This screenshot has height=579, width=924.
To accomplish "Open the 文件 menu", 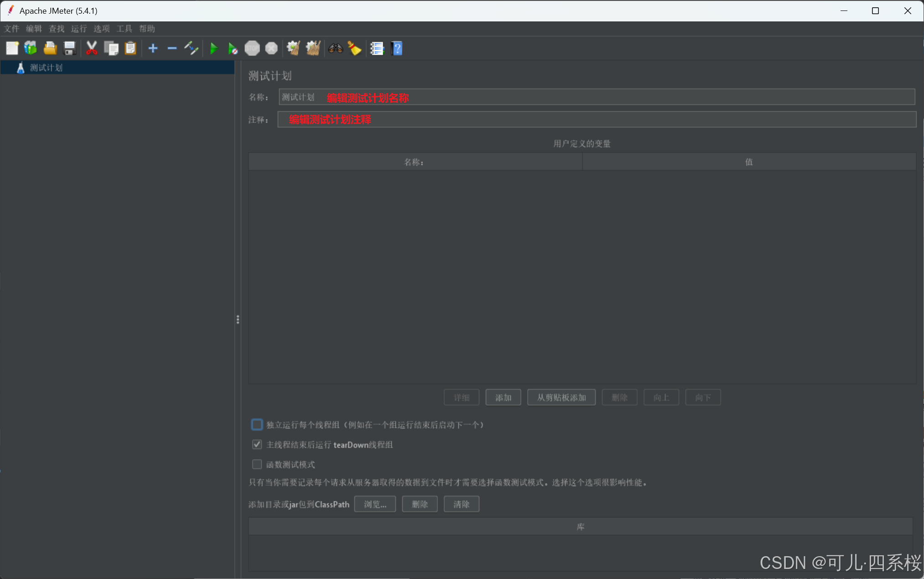I will tap(12, 29).
